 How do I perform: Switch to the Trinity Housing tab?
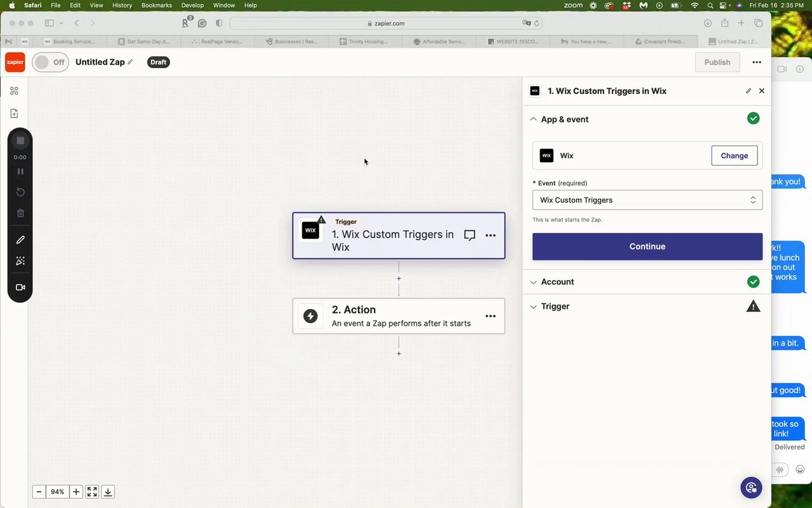(366, 41)
